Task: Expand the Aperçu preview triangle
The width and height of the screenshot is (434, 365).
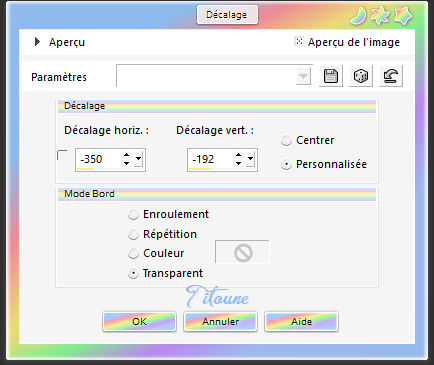Action: click(37, 42)
